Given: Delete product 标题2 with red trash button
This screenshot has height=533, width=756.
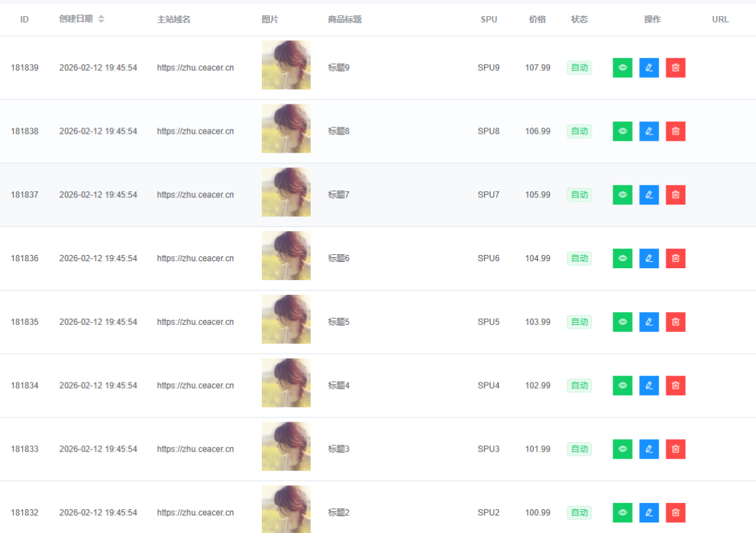Looking at the screenshot, I should pyautogui.click(x=675, y=513).
